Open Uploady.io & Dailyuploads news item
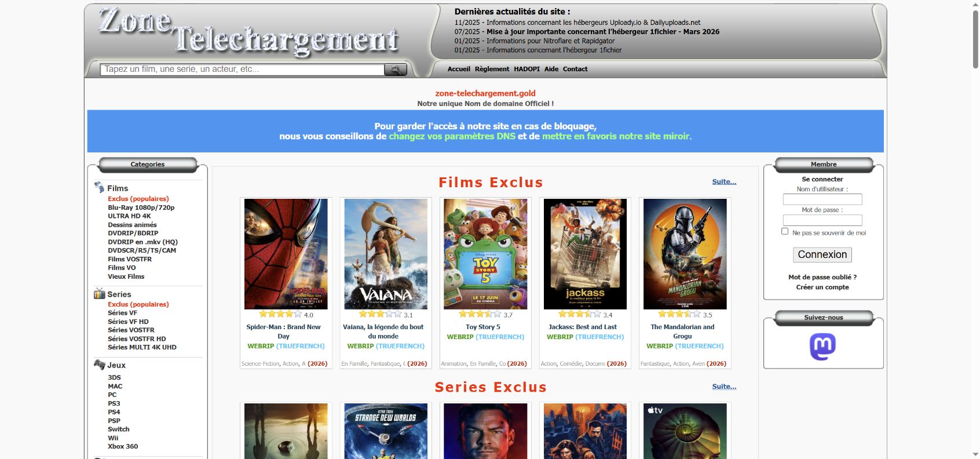 coord(593,23)
